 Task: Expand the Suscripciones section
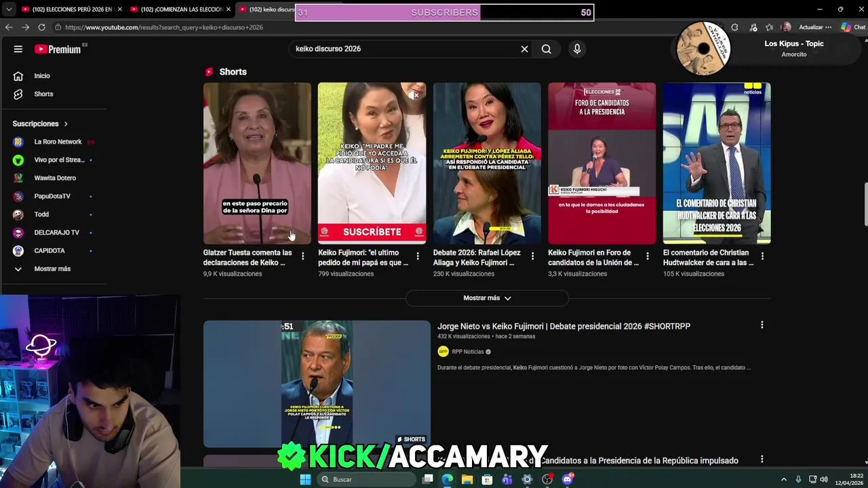pyautogui.click(x=41, y=124)
